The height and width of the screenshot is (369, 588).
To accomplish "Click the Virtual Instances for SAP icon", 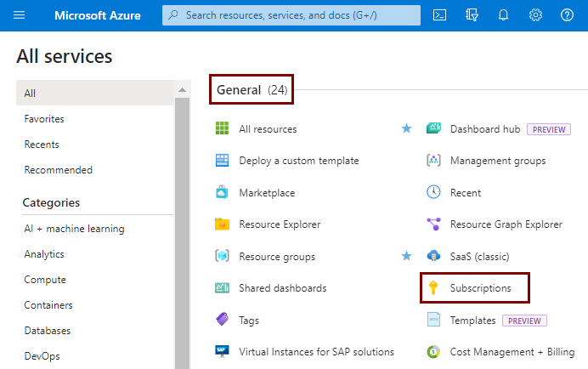I will coord(222,351).
